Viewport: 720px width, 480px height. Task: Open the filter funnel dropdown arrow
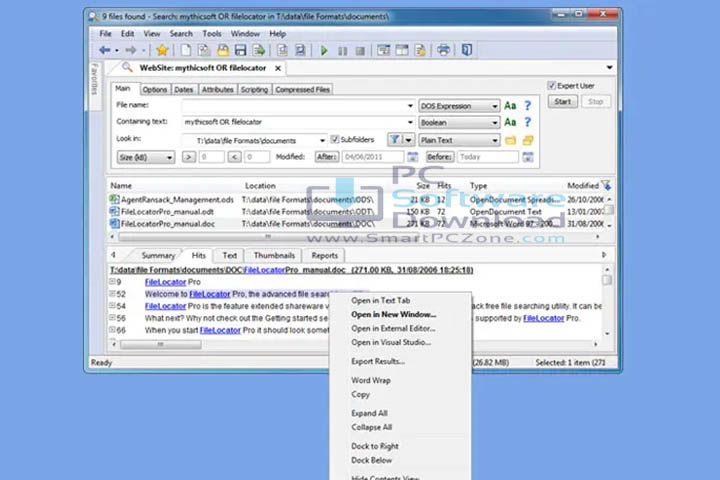point(408,140)
